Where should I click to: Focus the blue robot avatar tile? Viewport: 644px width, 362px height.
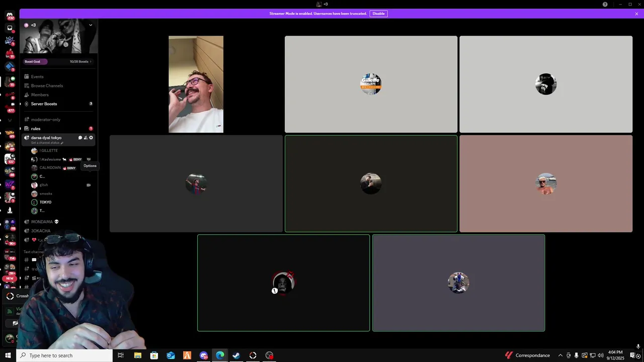point(458,283)
